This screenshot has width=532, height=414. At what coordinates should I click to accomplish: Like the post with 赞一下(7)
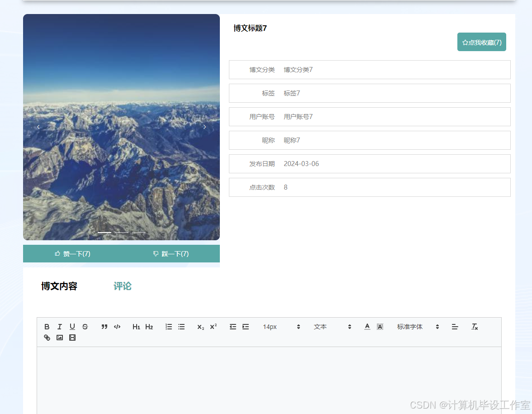tap(72, 253)
